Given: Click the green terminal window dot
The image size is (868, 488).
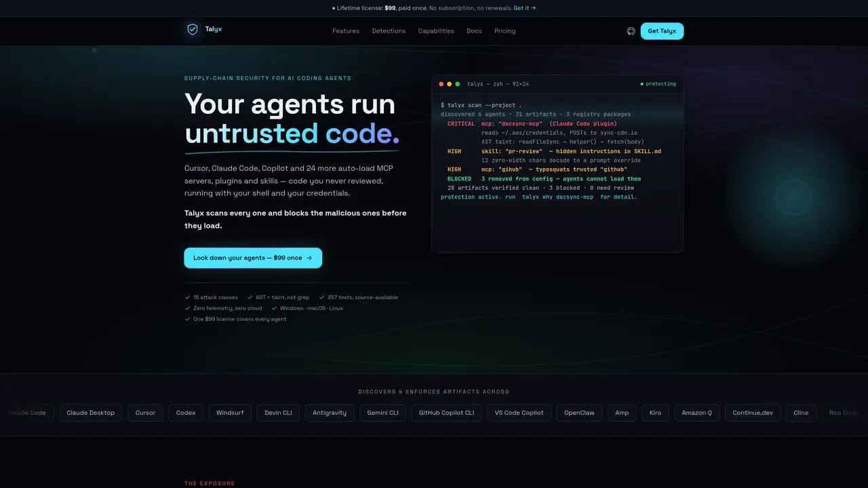Looking at the screenshot, I should [458, 84].
